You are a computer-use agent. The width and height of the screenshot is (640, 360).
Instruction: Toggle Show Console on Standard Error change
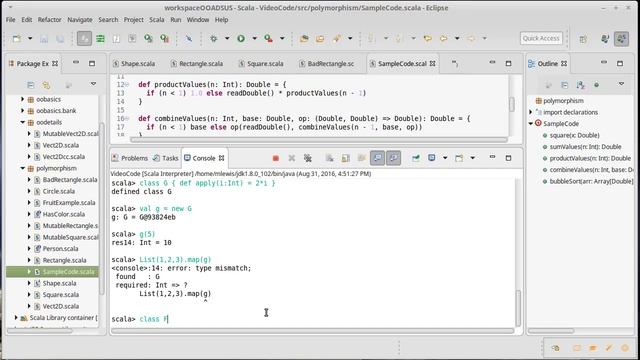[x=393, y=158]
